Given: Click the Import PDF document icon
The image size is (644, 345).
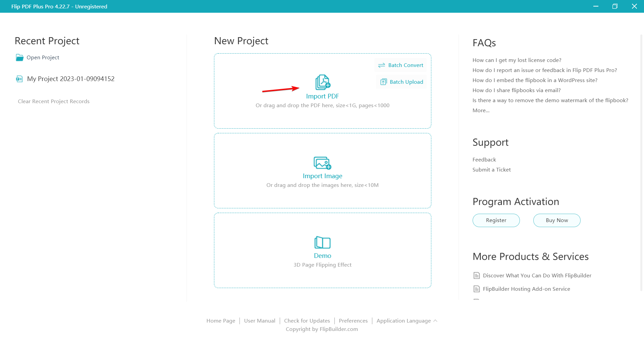Looking at the screenshot, I should click(x=323, y=82).
